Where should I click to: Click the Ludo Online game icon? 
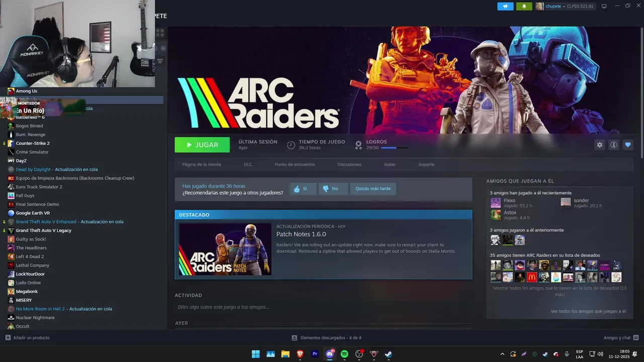11,283
